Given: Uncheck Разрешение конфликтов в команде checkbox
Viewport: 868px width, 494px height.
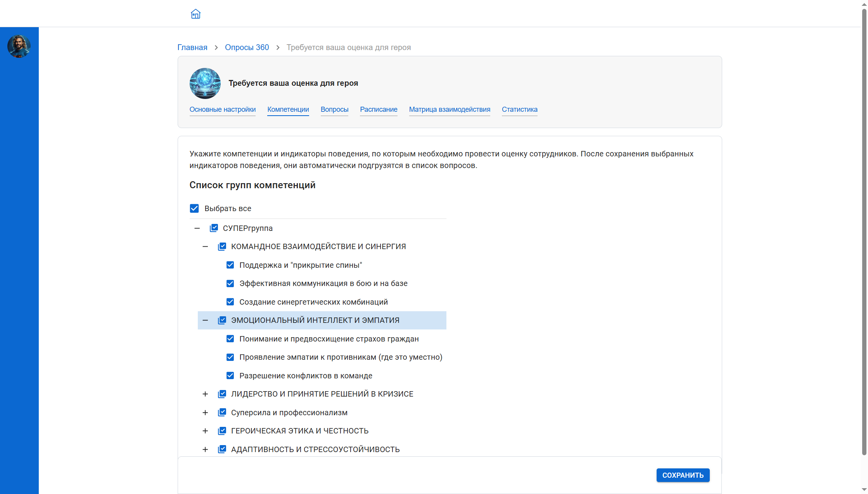Looking at the screenshot, I should coord(230,376).
